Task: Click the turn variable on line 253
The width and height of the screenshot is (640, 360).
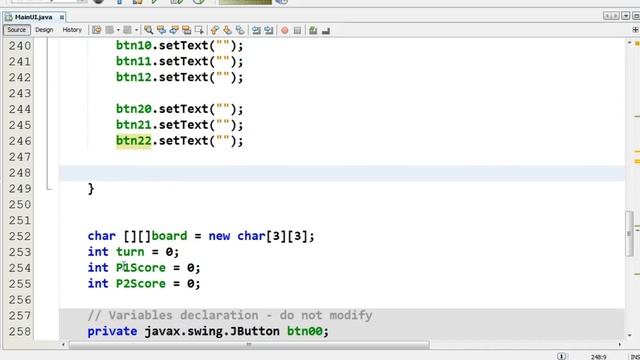Action: point(130,252)
